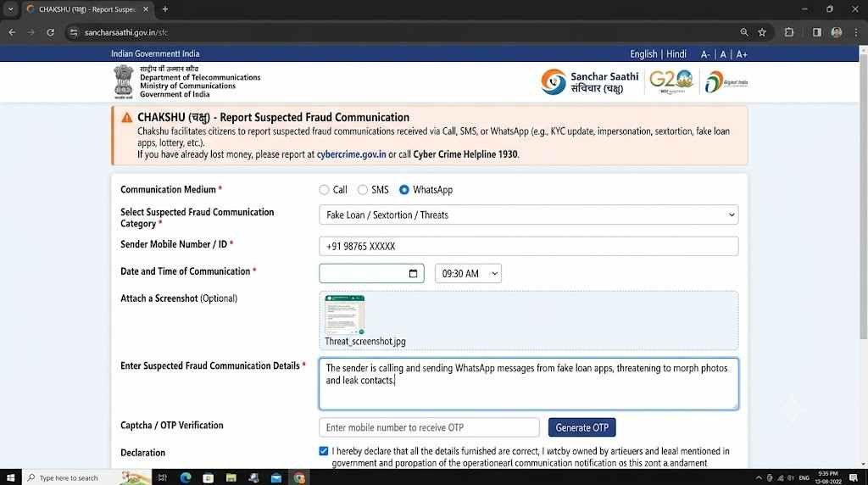Viewport: 868px width, 485px height.
Task: Click the G20 logo
Action: point(671,82)
